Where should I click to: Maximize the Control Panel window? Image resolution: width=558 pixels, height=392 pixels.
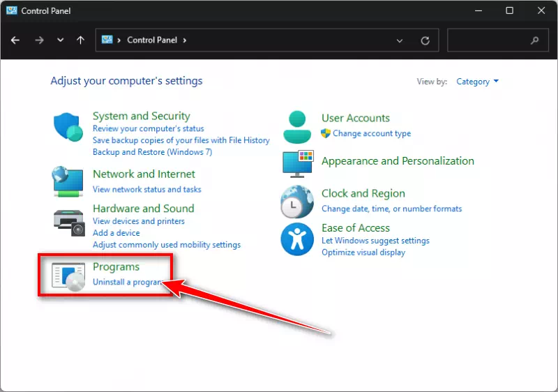pos(510,10)
